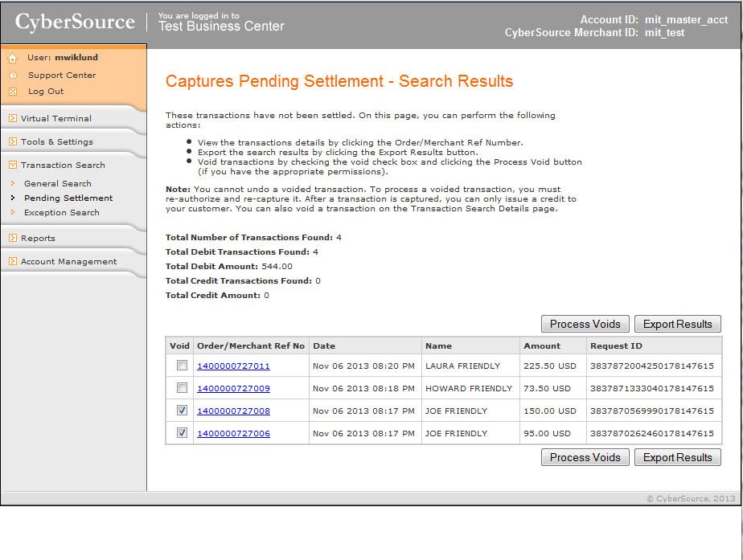Click the home icon beside User

pos(13,59)
